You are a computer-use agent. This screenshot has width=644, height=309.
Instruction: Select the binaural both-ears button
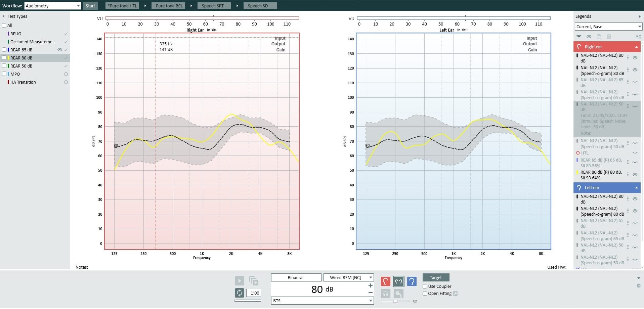(398, 281)
